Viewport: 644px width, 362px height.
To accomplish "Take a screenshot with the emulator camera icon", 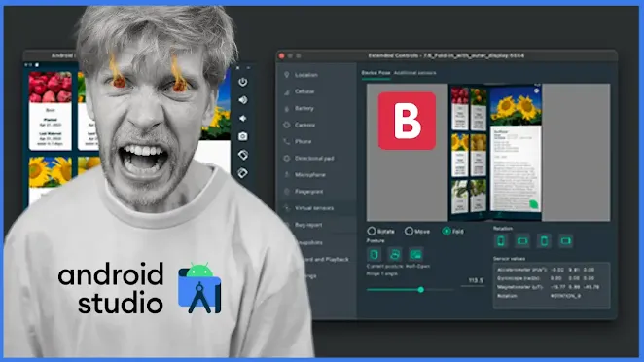I will pyautogui.click(x=243, y=136).
